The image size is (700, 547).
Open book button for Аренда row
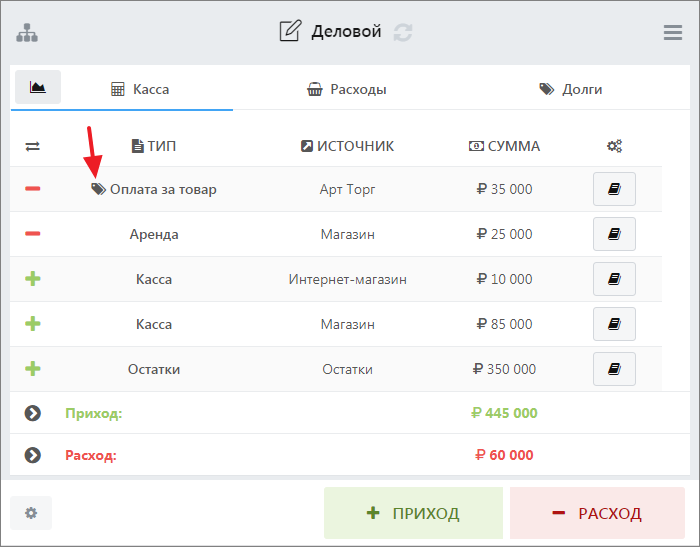(x=614, y=234)
